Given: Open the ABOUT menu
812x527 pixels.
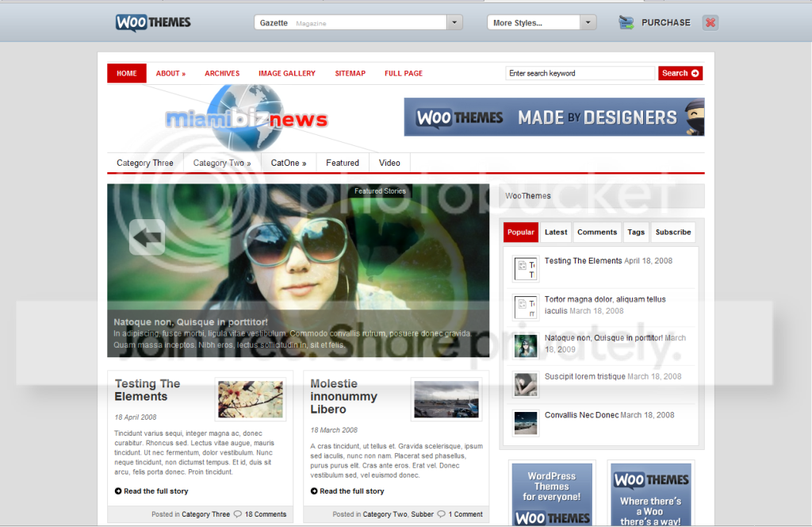Looking at the screenshot, I should [170, 73].
